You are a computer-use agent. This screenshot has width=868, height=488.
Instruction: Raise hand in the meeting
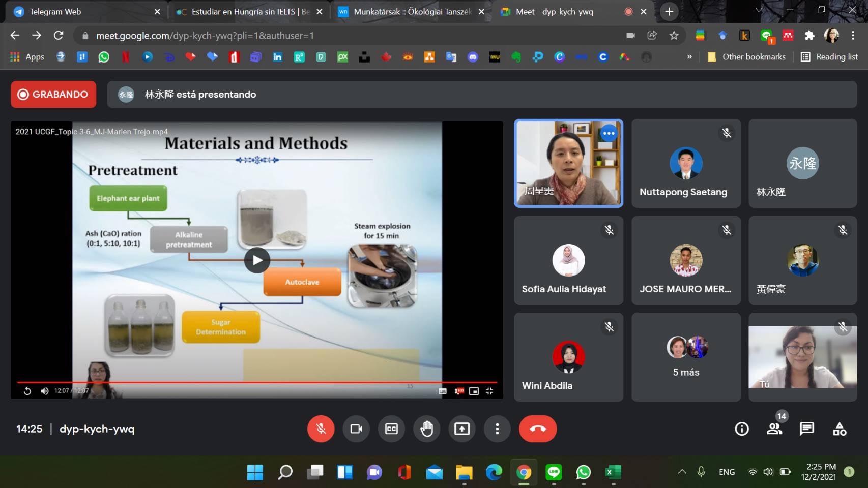(x=426, y=429)
